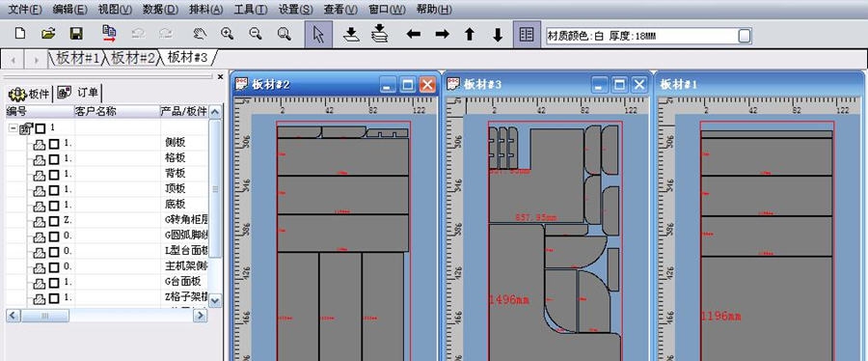
Task: Click the tree list scroll-up arrow
Action: [215, 111]
